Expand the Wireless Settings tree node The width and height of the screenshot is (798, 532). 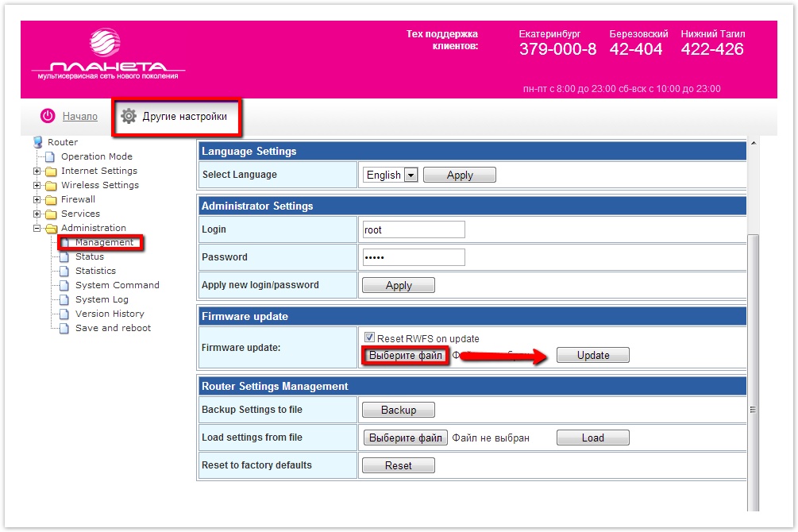(x=37, y=185)
